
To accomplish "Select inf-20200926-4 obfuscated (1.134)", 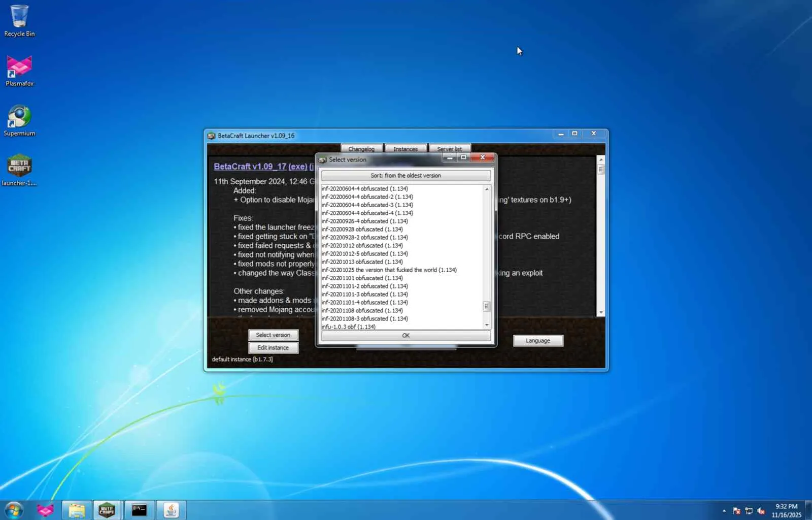I will pos(402,221).
